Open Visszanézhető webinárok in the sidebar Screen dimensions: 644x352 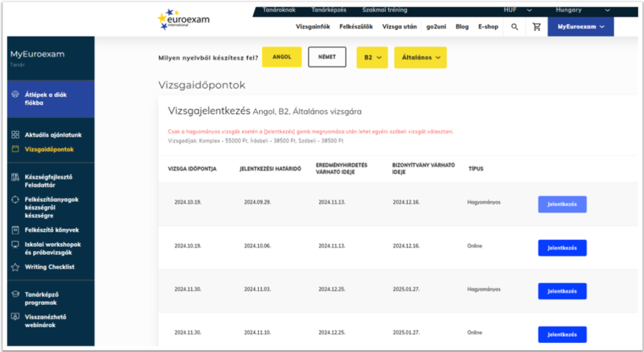[45, 321]
